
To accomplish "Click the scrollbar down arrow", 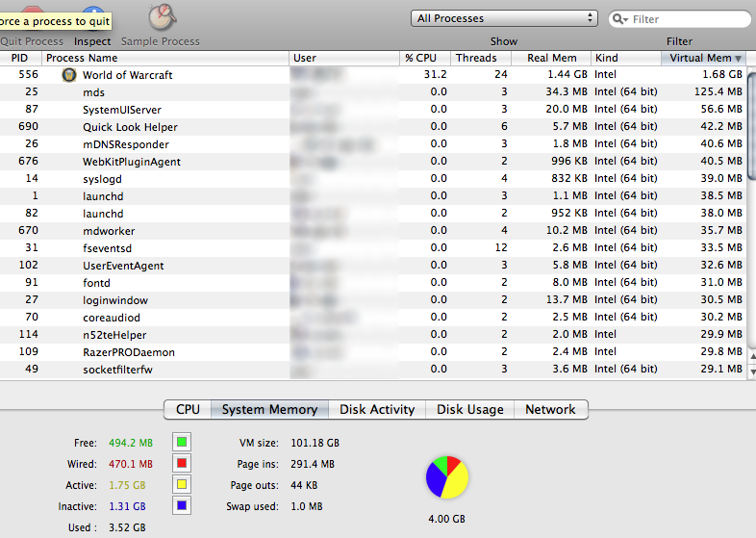I will click(x=752, y=372).
